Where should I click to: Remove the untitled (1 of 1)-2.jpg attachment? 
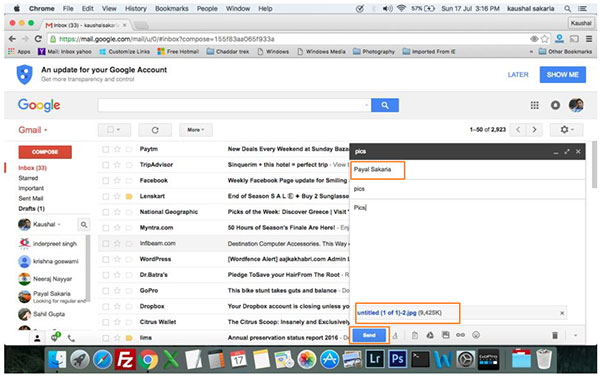562,313
